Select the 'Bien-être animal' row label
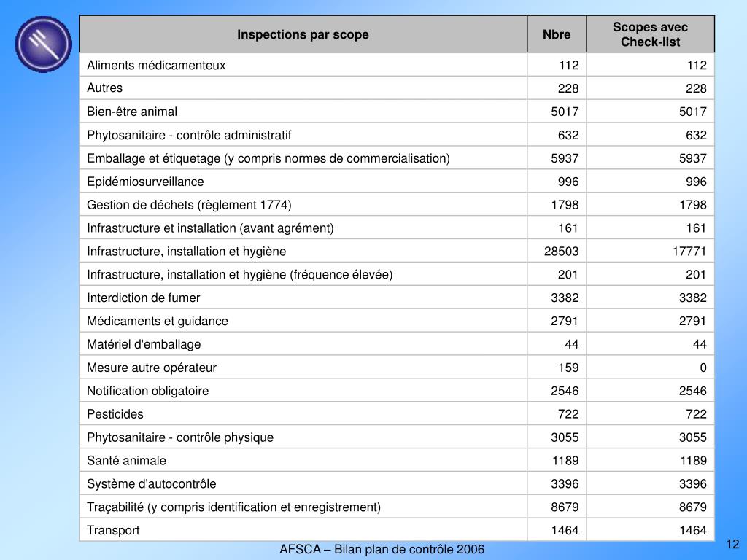The image size is (747, 560). (x=131, y=112)
